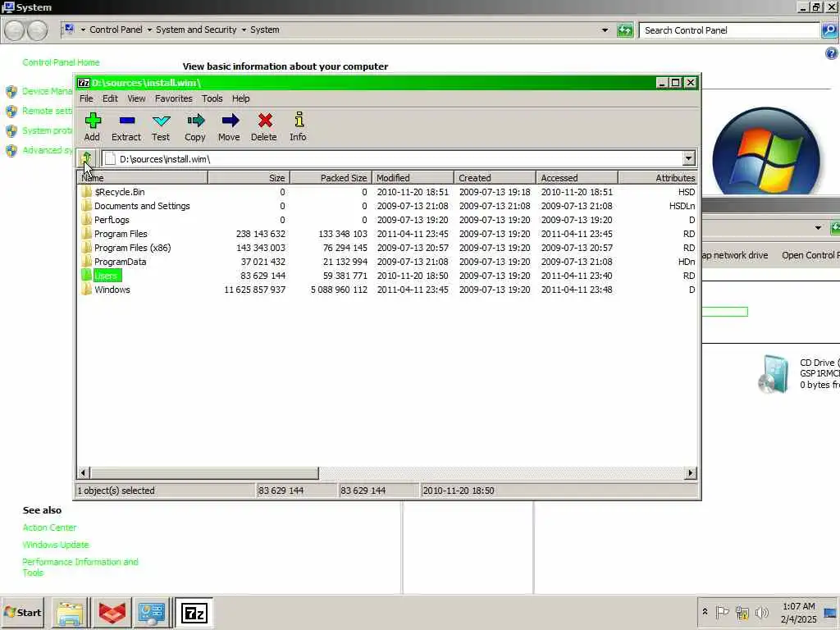
Task: Select the Program Files (x86) folder icon
Action: click(86, 248)
